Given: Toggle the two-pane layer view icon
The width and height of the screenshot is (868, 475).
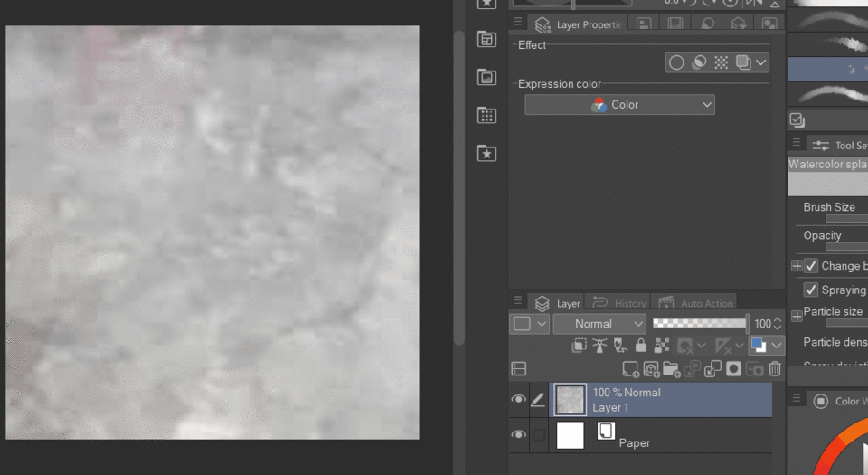Looking at the screenshot, I should pos(519,369).
